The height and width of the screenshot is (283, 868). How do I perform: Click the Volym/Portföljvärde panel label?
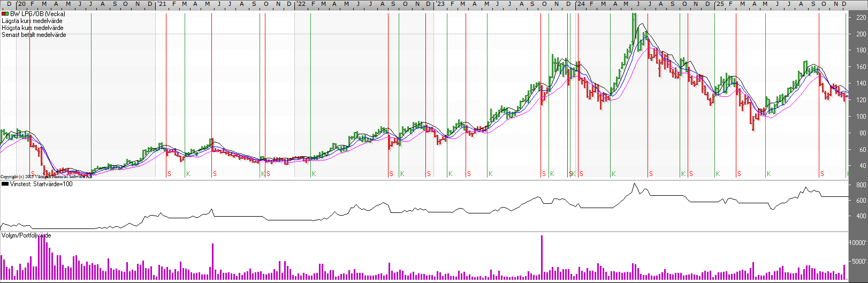click(x=26, y=235)
